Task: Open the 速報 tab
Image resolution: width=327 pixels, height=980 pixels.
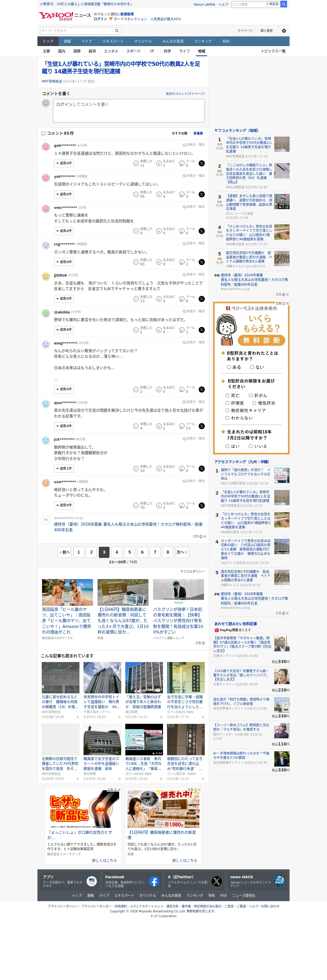Action: 67,41
